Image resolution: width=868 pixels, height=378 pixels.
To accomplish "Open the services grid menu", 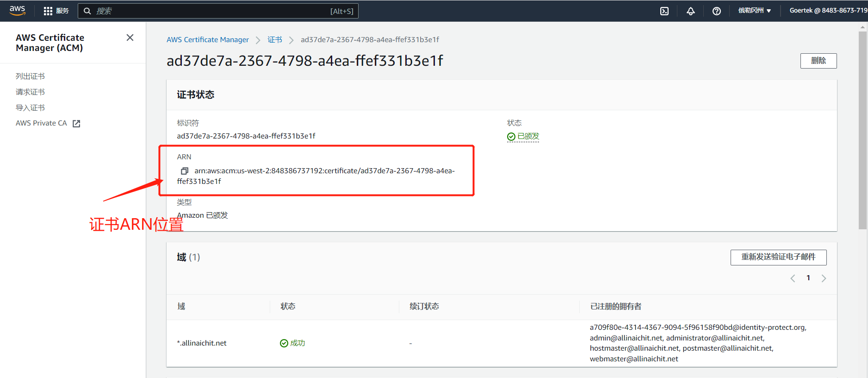I will coord(48,11).
